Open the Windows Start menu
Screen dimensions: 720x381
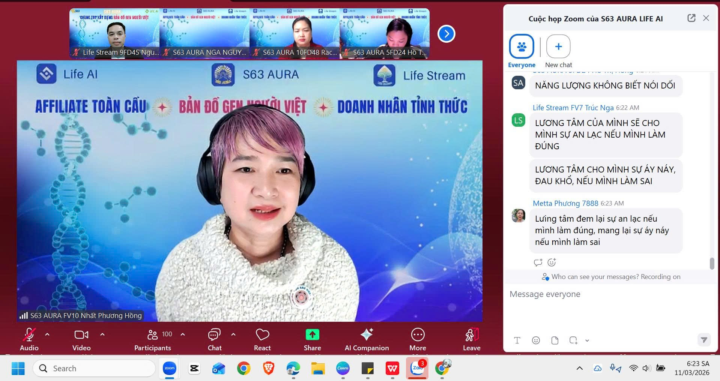tap(18, 369)
